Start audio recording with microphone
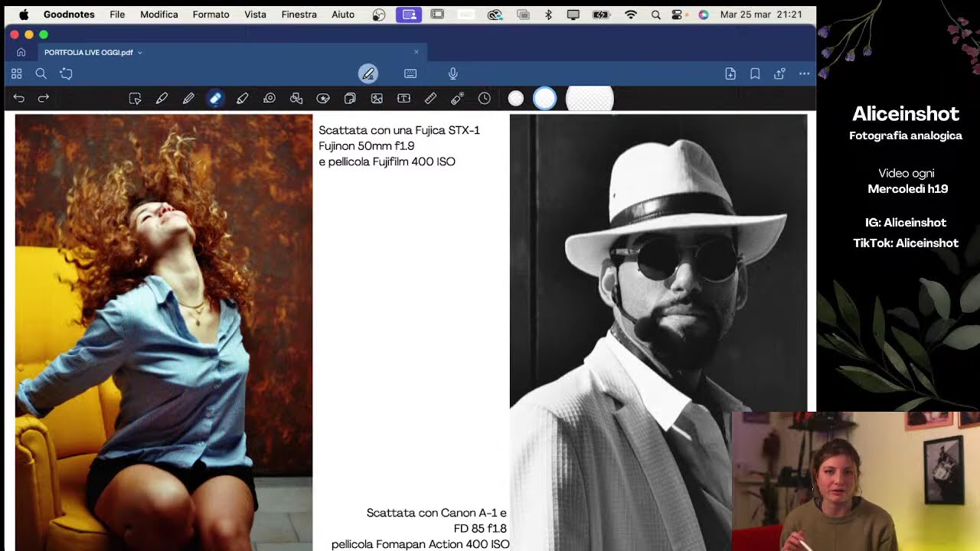This screenshot has width=980, height=551. tap(453, 73)
